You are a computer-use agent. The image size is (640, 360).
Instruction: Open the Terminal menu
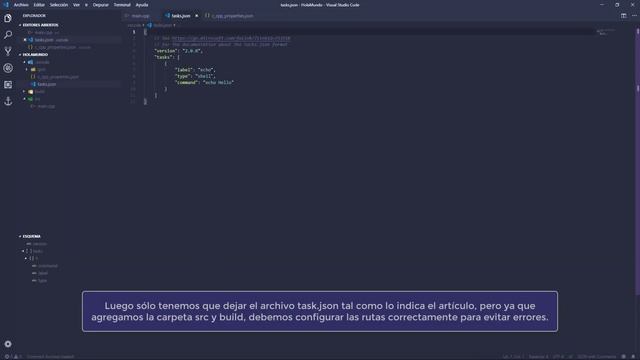(122, 5)
